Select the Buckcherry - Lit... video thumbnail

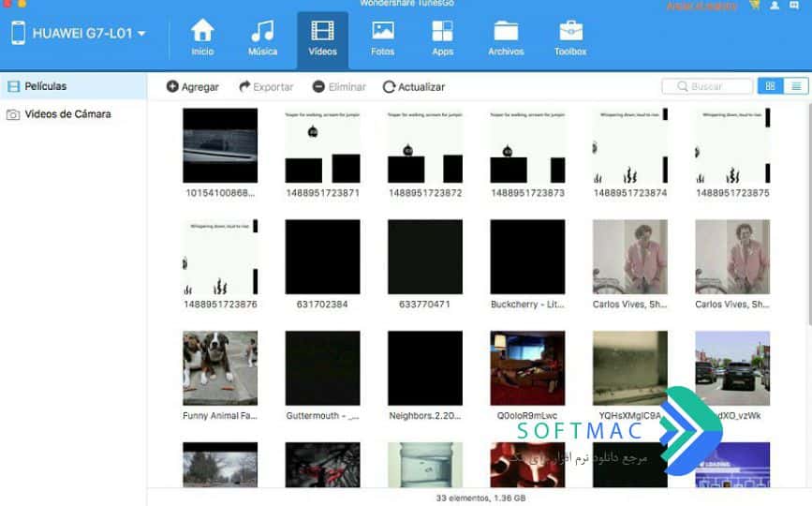pyautogui.click(x=527, y=257)
